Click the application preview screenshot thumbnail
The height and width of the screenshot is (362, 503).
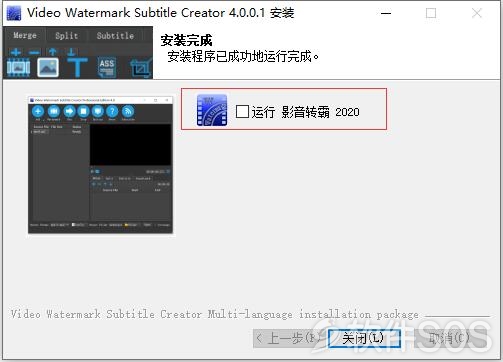tap(101, 166)
